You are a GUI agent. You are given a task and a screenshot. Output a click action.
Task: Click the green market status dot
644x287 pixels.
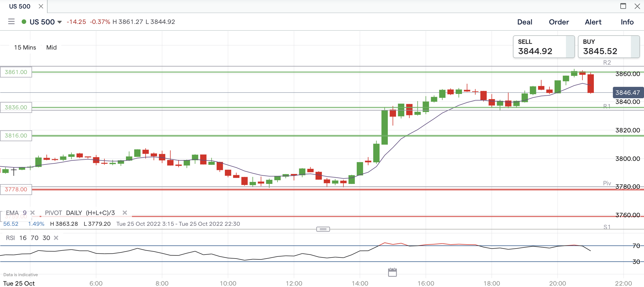pyautogui.click(x=24, y=22)
